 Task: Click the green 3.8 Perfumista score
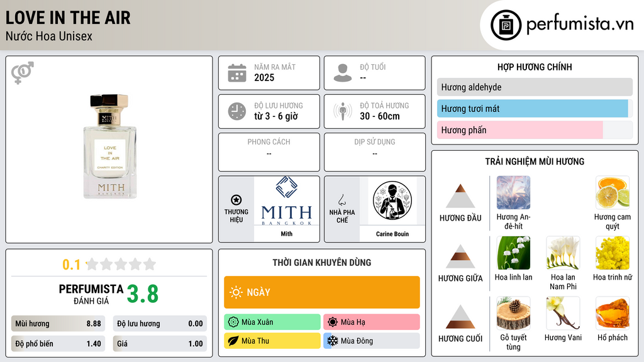pyautogui.click(x=143, y=294)
